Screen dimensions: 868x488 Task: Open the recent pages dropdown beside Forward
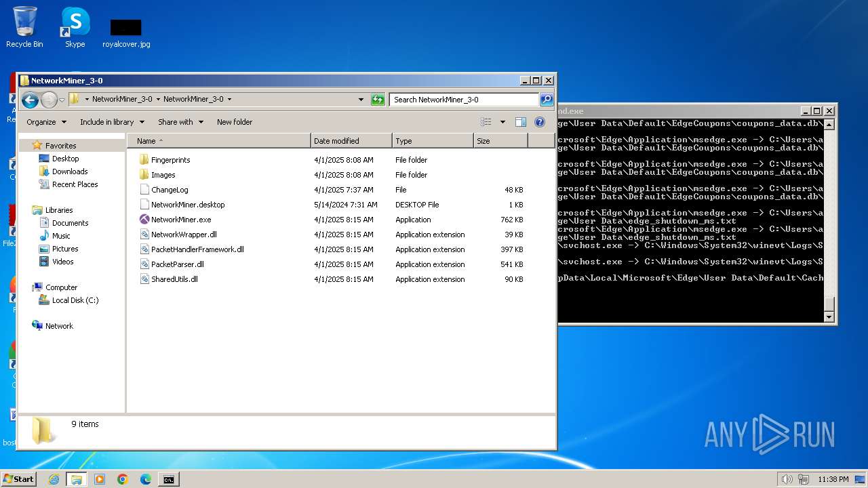point(62,100)
